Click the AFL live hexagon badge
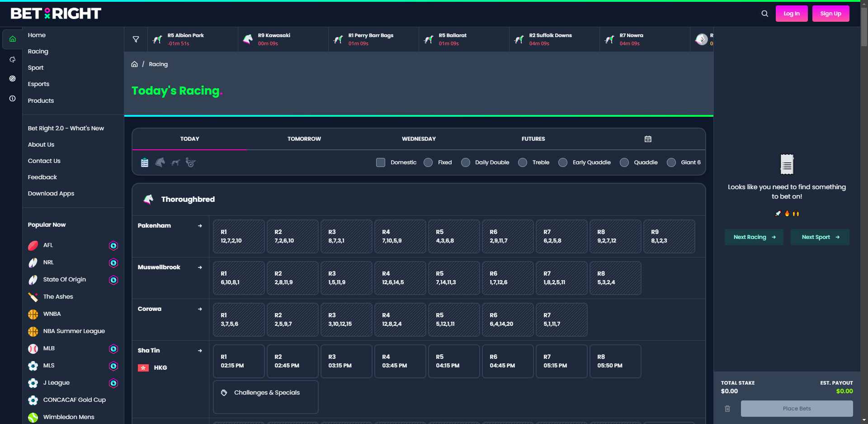Viewport: 868px width, 424px height. click(113, 246)
